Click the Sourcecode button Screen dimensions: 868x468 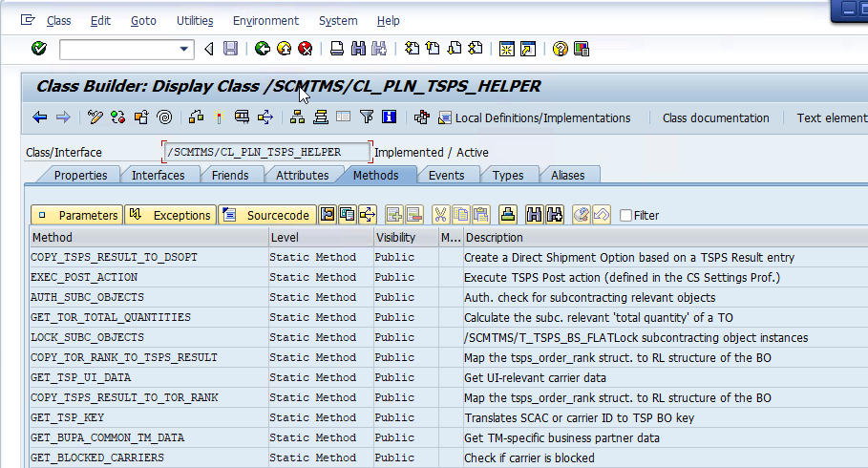(x=267, y=215)
